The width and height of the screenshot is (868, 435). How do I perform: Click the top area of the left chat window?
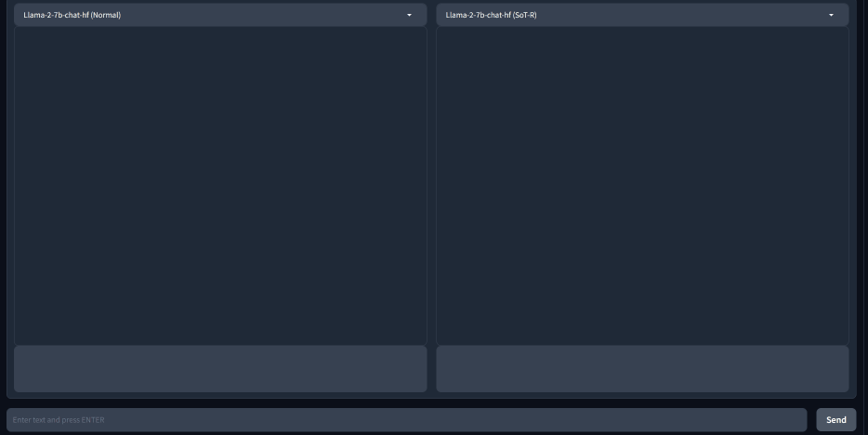coord(220,46)
